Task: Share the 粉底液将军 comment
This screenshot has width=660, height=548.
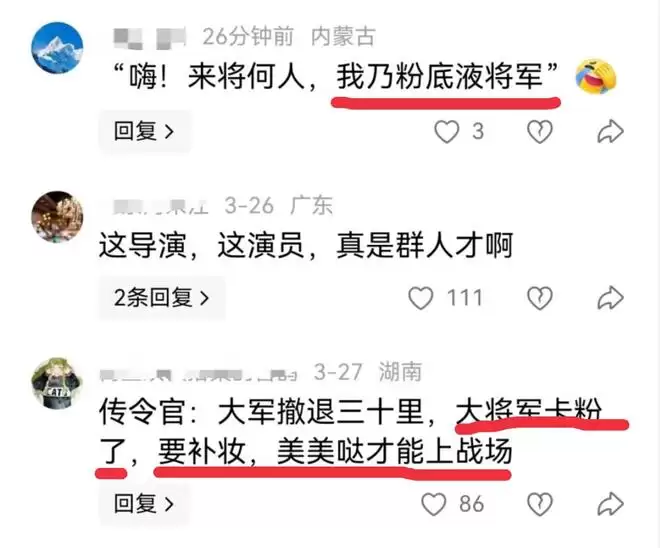Action: 610,132
